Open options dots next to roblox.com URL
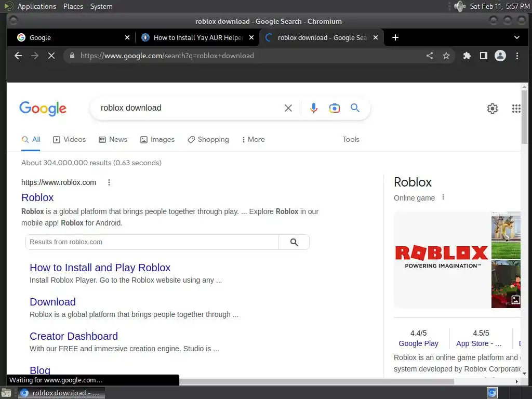532x399 pixels. click(109, 182)
